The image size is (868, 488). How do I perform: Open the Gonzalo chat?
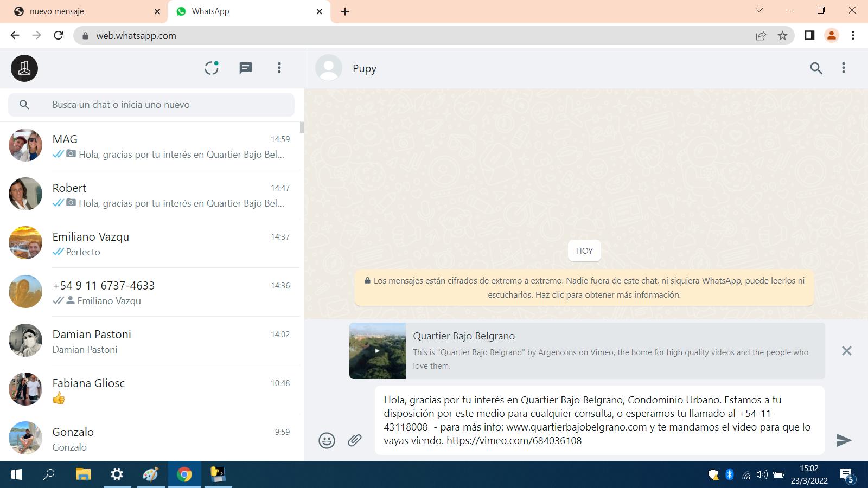[x=151, y=438]
